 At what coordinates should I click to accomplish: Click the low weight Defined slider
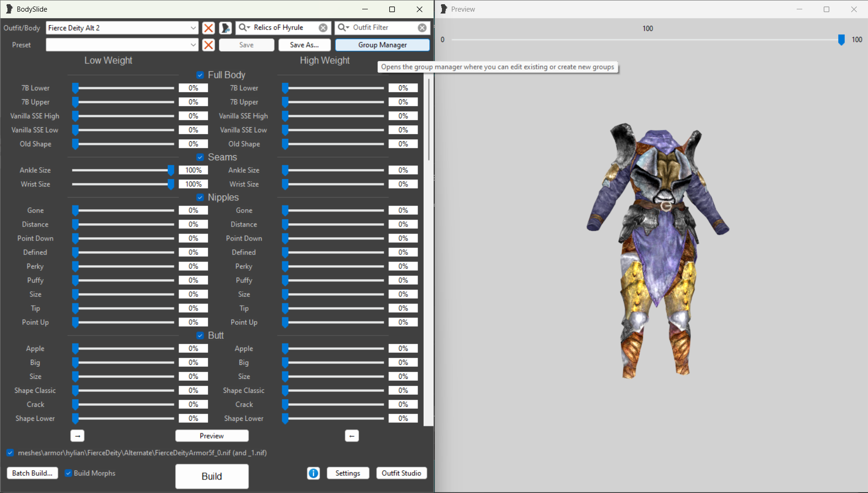tap(123, 252)
